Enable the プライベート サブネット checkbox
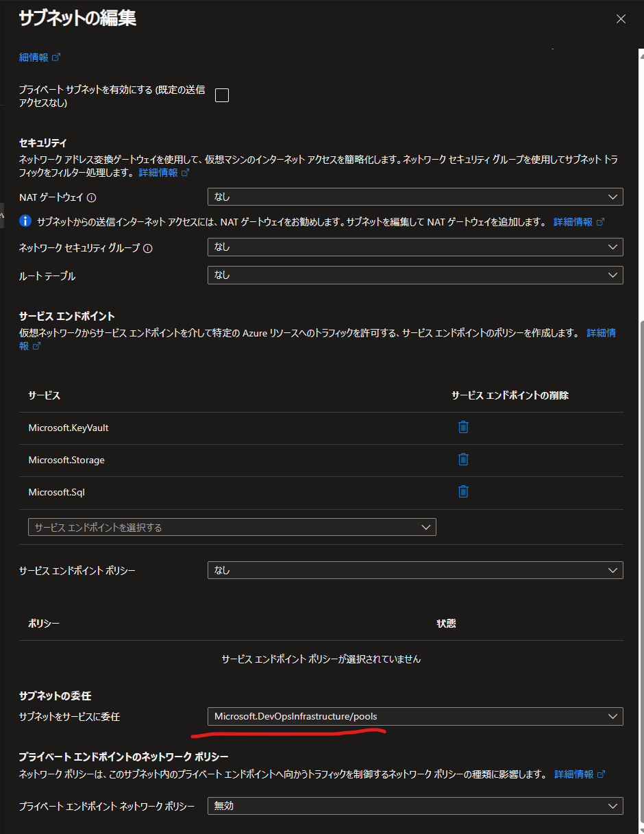The height and width of the screenshot is (834, 644). pos(222,95)
